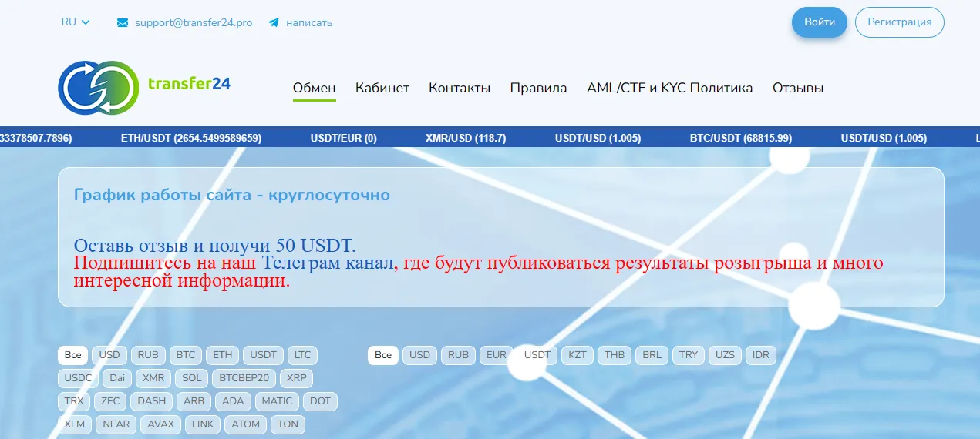Image resolution: width=980 pixels, height=439 pixels.
Task: Open AML/CTF и KYC Политика page
Action: click(670, 88)
